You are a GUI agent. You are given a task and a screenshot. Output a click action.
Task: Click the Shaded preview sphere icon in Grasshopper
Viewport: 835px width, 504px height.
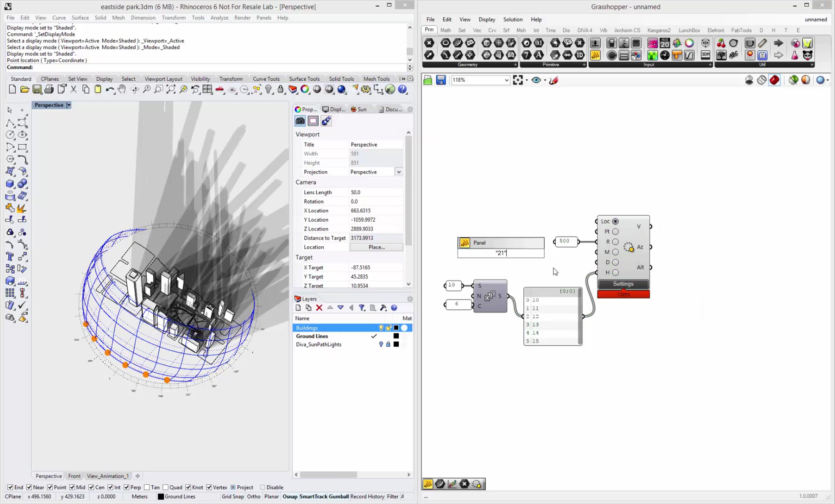(806, 80)
